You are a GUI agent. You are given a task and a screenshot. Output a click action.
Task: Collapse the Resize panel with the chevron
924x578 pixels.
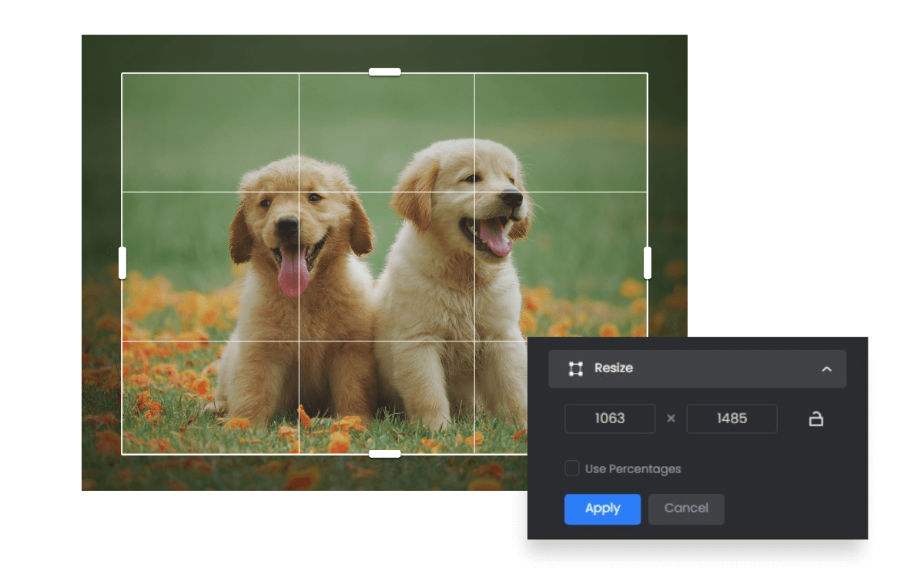tap(827, 369)
